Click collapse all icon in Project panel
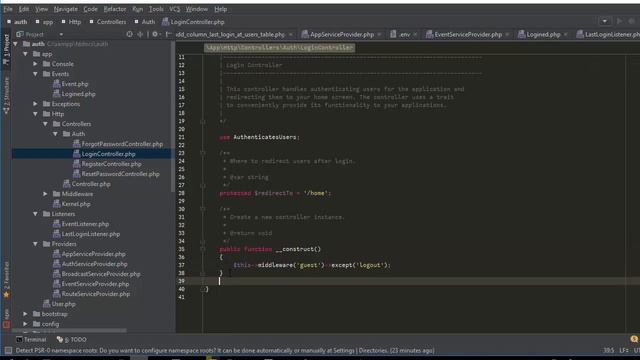 (x=140, y=35)
